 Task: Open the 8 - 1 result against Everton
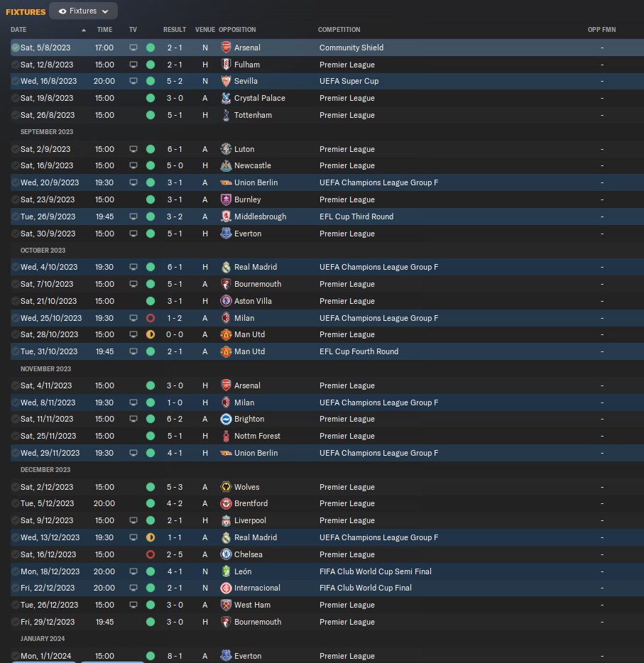[175, 656]
